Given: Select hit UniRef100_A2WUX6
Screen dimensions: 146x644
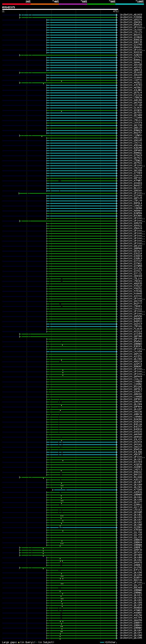Looking at the screenshot, I should (131, 55).
